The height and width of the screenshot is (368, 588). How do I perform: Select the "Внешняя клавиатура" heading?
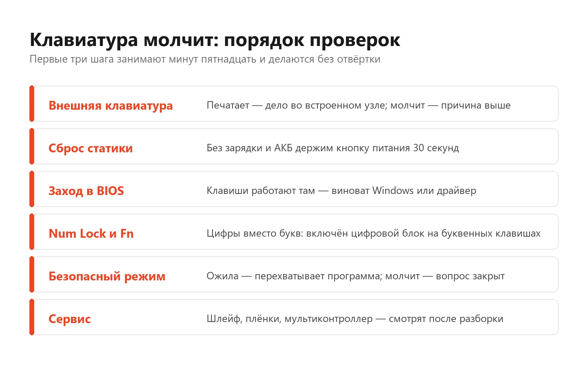[x=111, y=106]
